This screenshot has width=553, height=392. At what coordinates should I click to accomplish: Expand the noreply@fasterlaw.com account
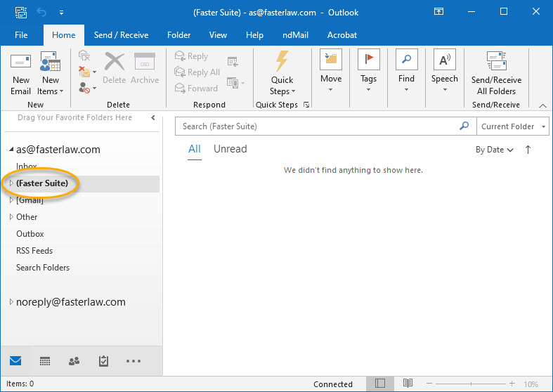pos(11,302)
